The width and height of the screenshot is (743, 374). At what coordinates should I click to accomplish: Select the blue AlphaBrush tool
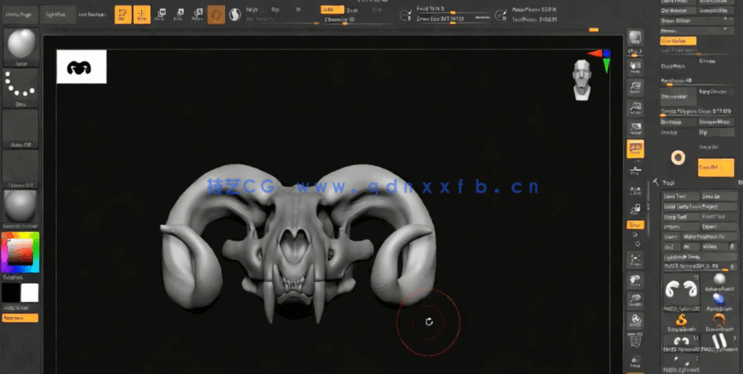pyautogui.click(x=719, y=300)
